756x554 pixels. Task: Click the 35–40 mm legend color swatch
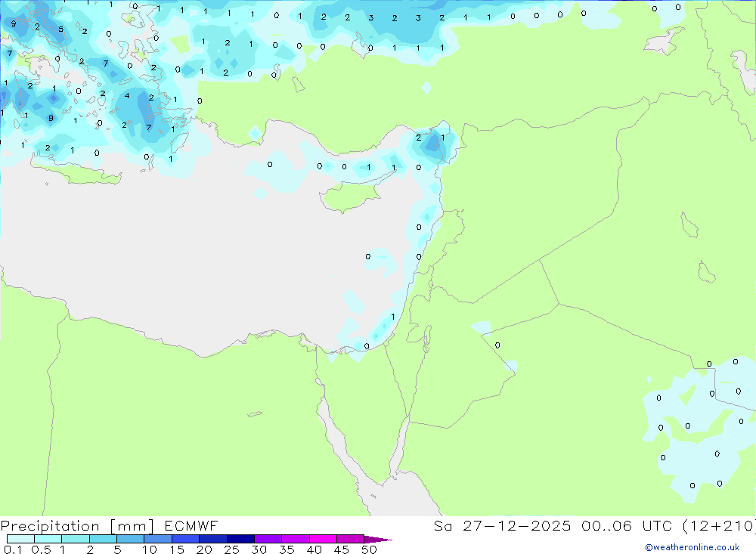pos(296,539)
